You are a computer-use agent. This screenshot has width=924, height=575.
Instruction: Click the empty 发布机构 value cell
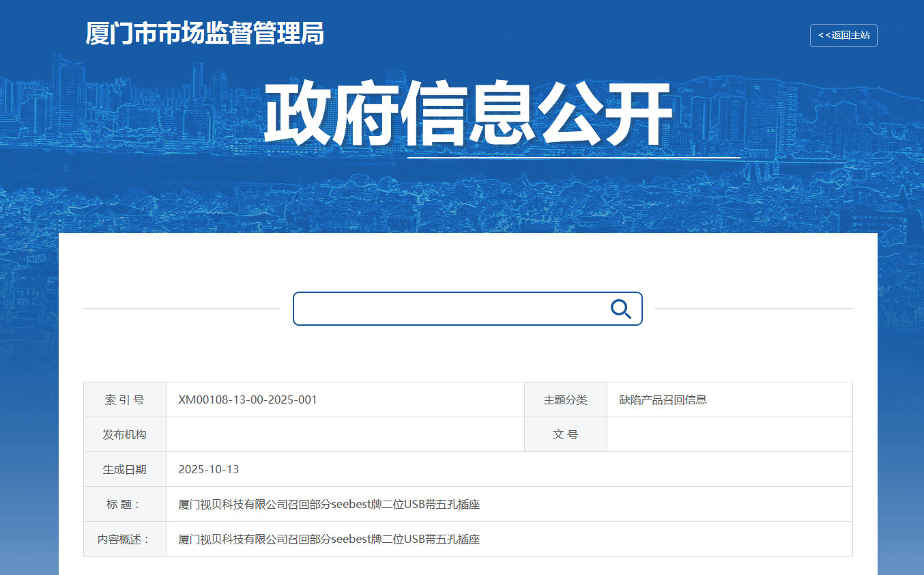[345, 434]
